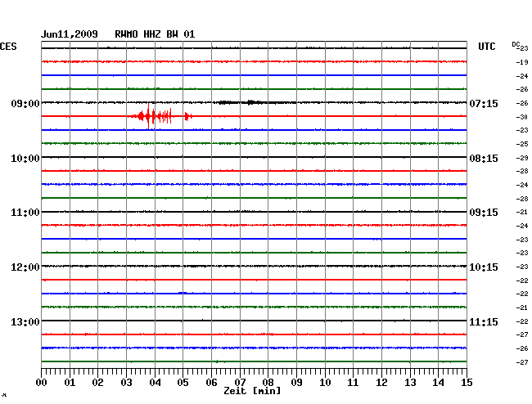
Task: Click the large red seismic spike burst
Action: pos(160,116)
